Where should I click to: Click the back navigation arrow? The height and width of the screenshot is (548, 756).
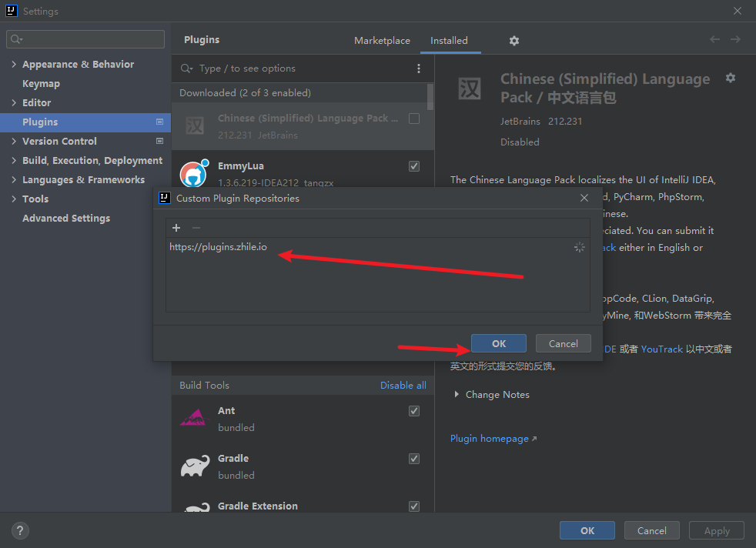tap(714, 39)
